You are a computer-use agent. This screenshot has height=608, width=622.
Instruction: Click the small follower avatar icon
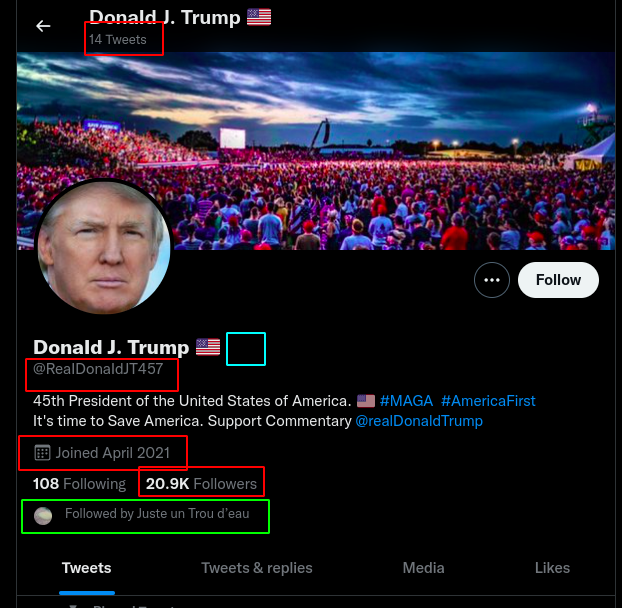[43, 516]
